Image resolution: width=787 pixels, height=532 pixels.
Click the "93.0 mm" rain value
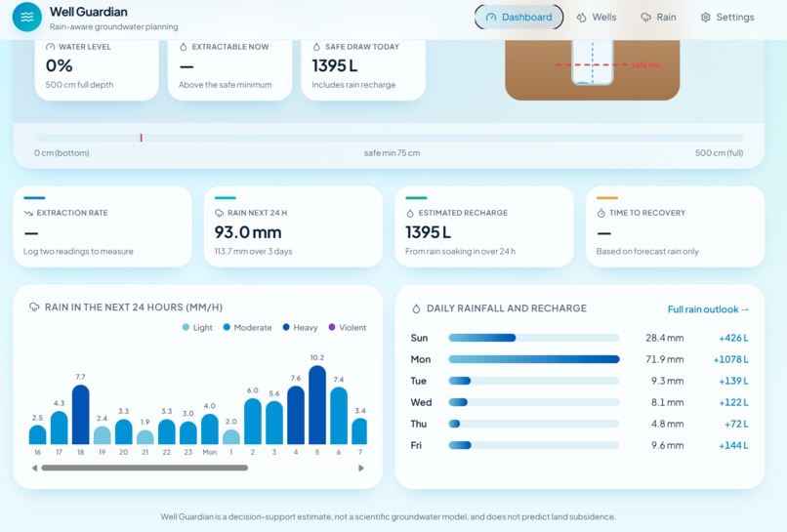point(248,232)
